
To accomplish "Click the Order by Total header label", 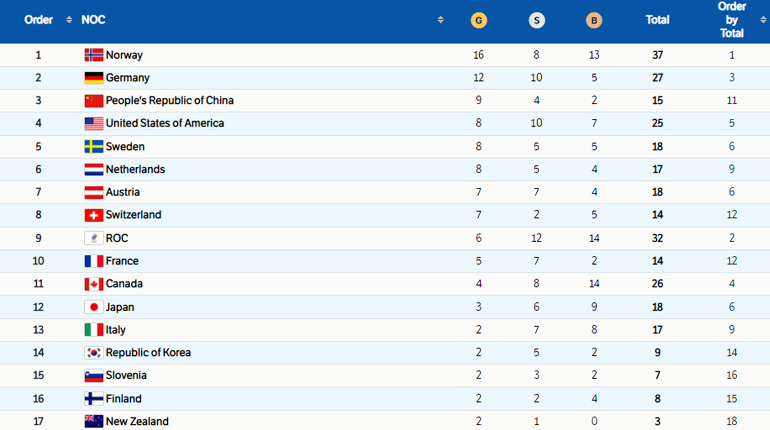I will pos(732,20).
